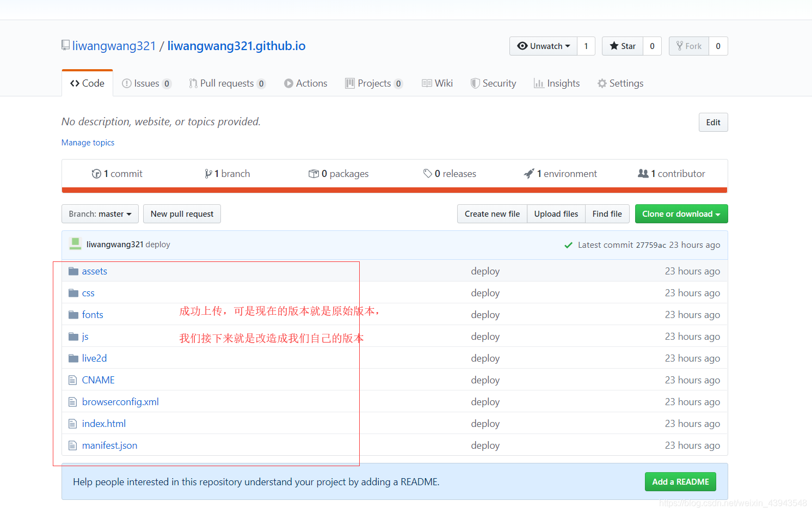Viewport: 812px width, 513px height.
Task: Open the live2d folder
Action: 94,358
